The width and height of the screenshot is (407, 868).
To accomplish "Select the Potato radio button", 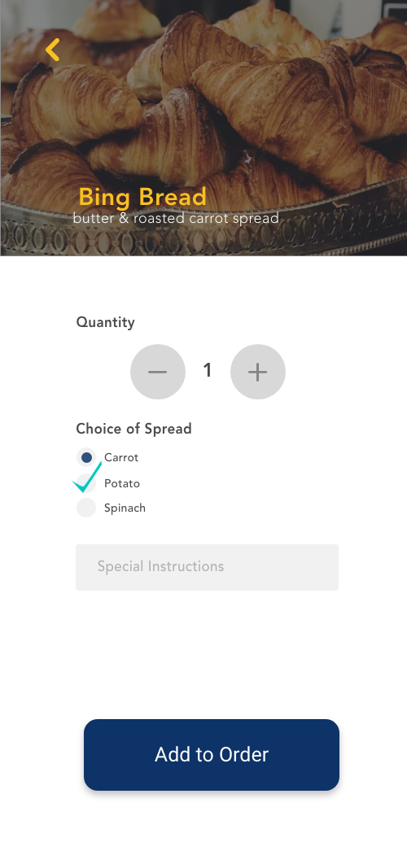I will (86, 482).
